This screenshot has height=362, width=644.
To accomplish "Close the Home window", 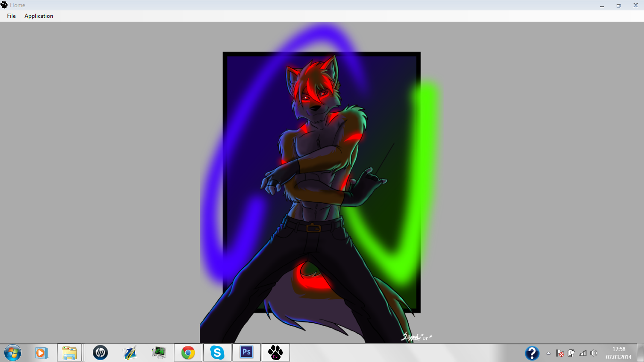I will [x=636, y=5].
